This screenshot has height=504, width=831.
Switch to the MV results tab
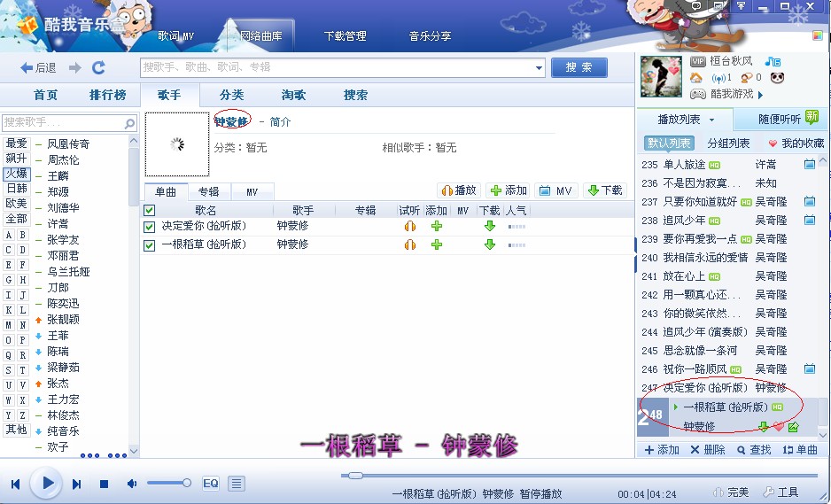[252, 192]
